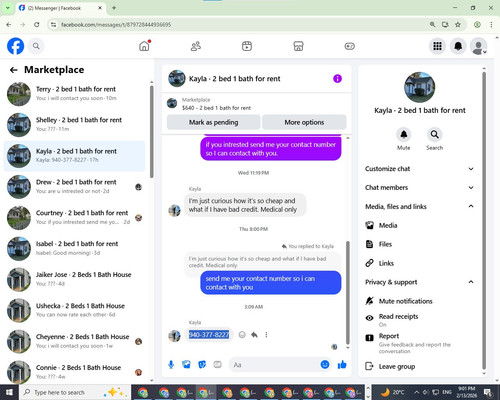Open Ushecka's 2 Beds 1 Bath conversation

(75, 310)
